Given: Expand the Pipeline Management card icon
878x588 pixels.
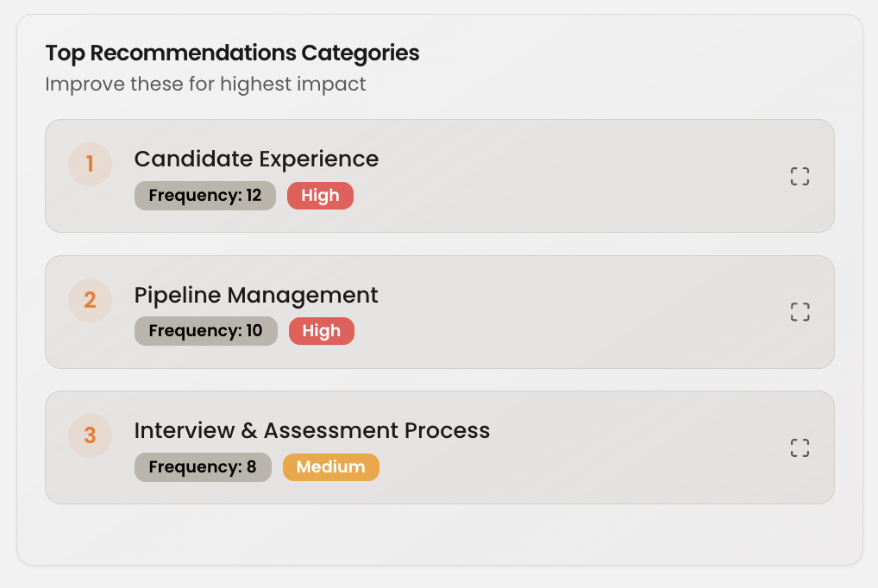Looking at the screenshot, I should pos(800,312).
